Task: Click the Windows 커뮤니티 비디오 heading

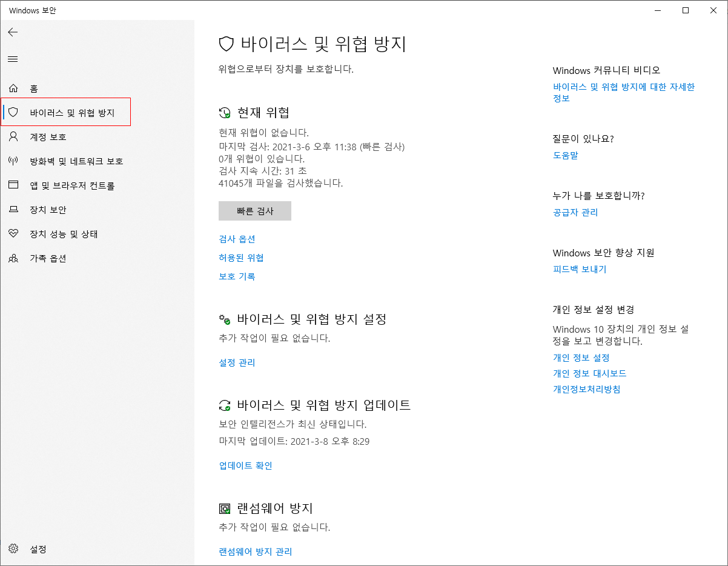Action: (x=607, y=70)
